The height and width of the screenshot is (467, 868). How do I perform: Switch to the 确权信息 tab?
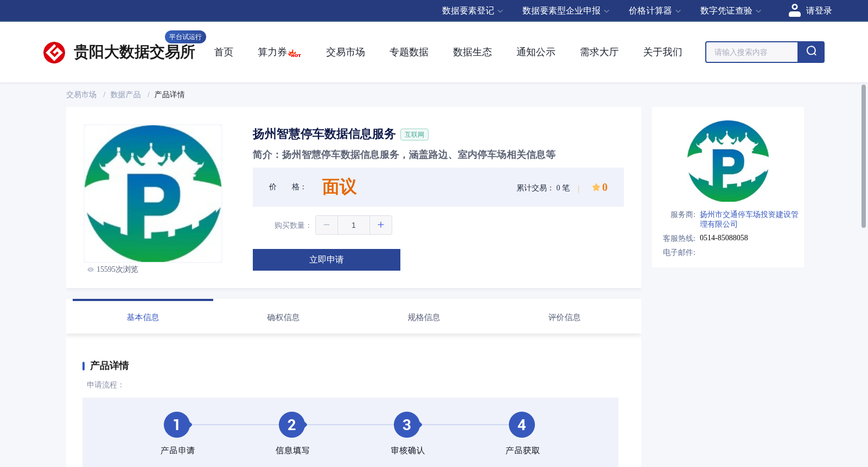tap(283, 317)
